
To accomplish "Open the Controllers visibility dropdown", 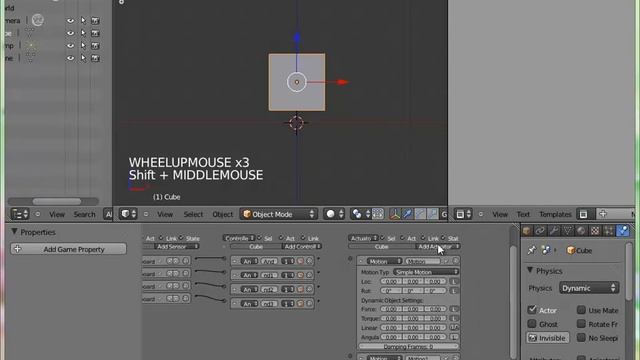I will pos(239,238).
